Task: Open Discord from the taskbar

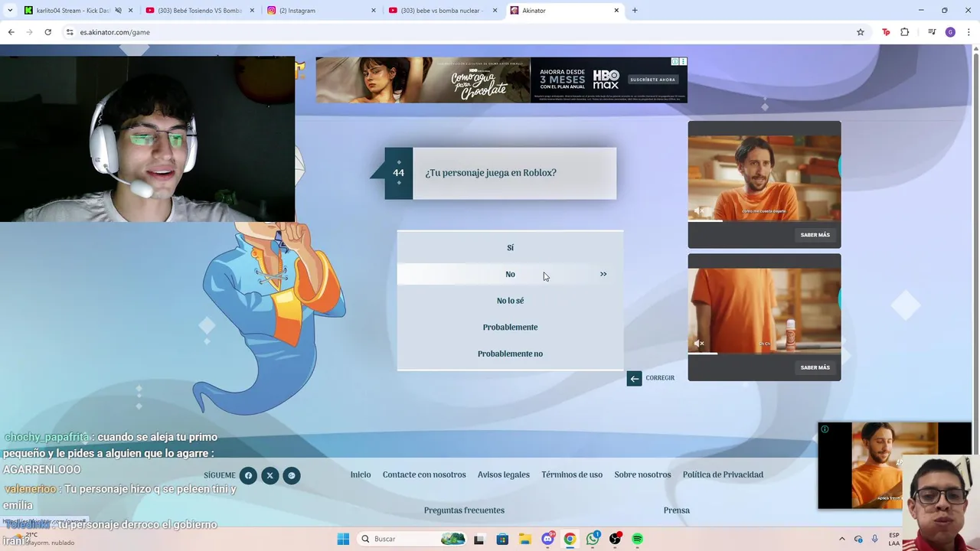Action: 547,539
